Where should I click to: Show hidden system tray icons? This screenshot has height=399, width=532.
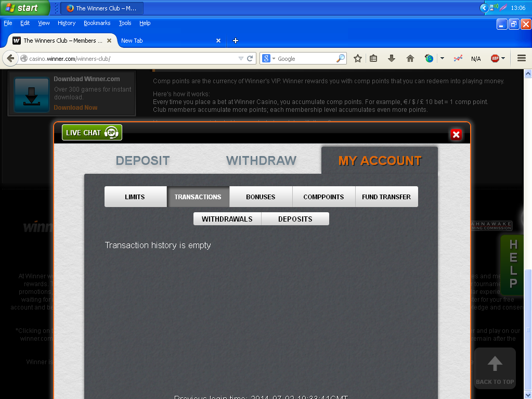[x=484, y=8]
